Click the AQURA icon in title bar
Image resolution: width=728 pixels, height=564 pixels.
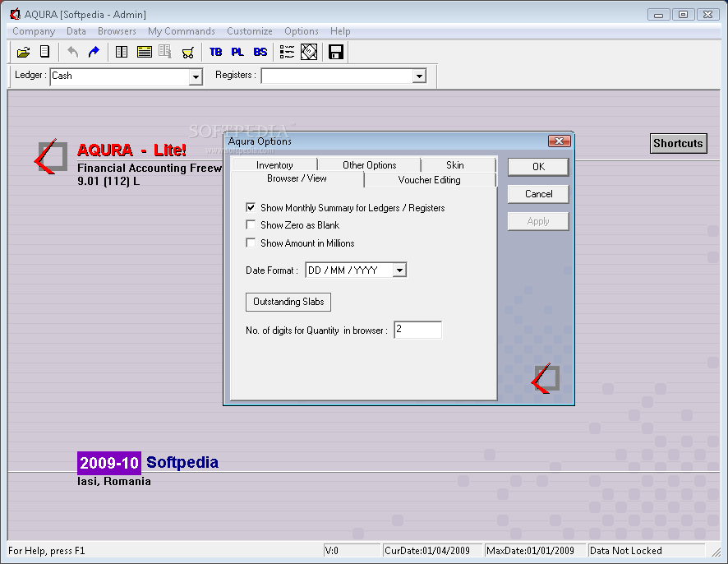pos(15,15)
